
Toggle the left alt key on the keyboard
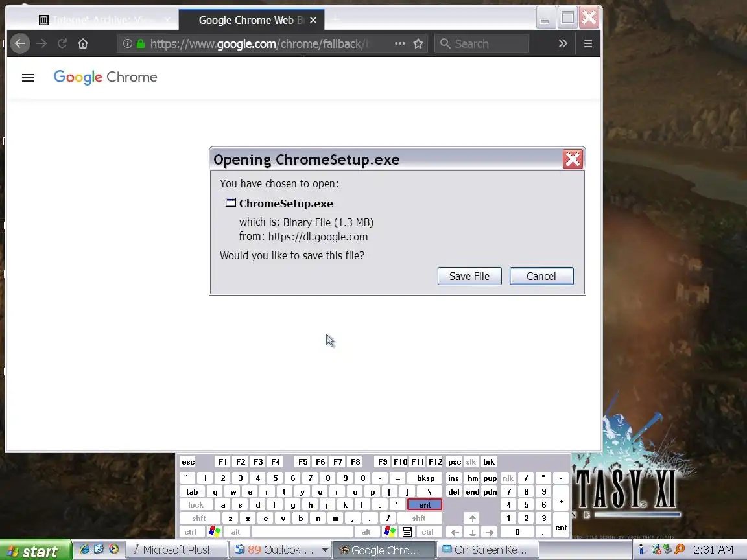coord(236,532)
